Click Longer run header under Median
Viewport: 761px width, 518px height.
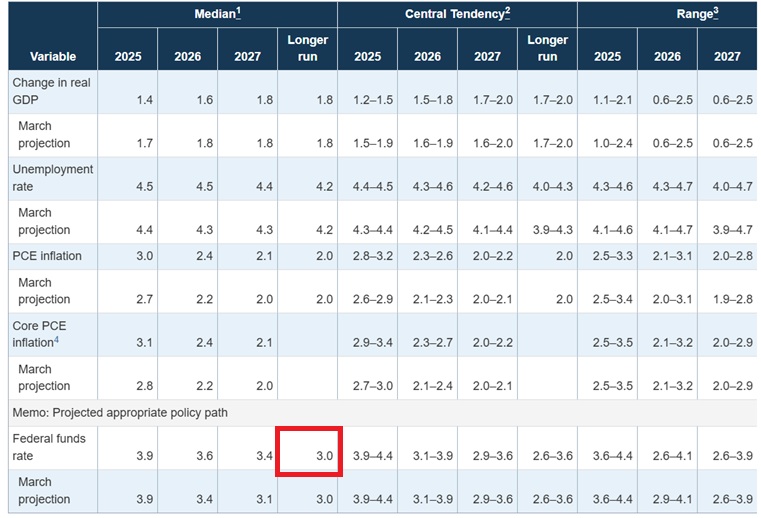click(x=307, y=48)
